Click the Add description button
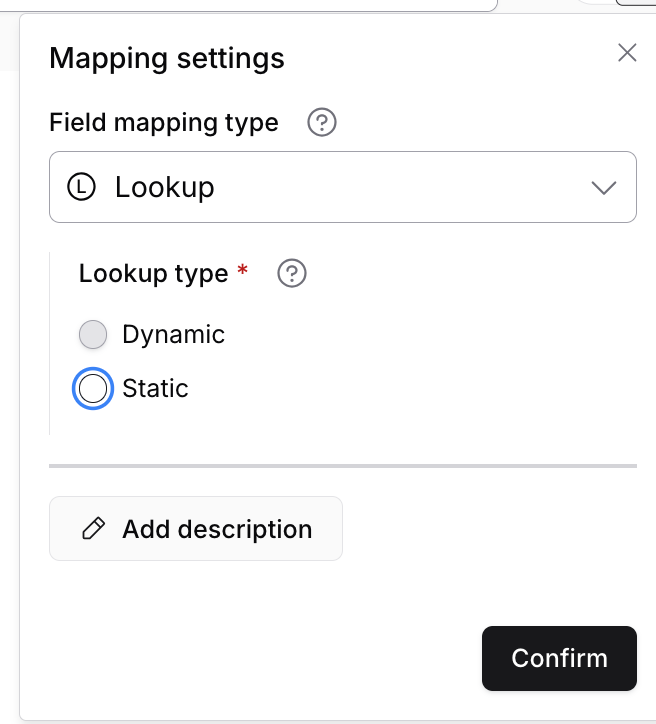The image size is (656, 724). 196,529
